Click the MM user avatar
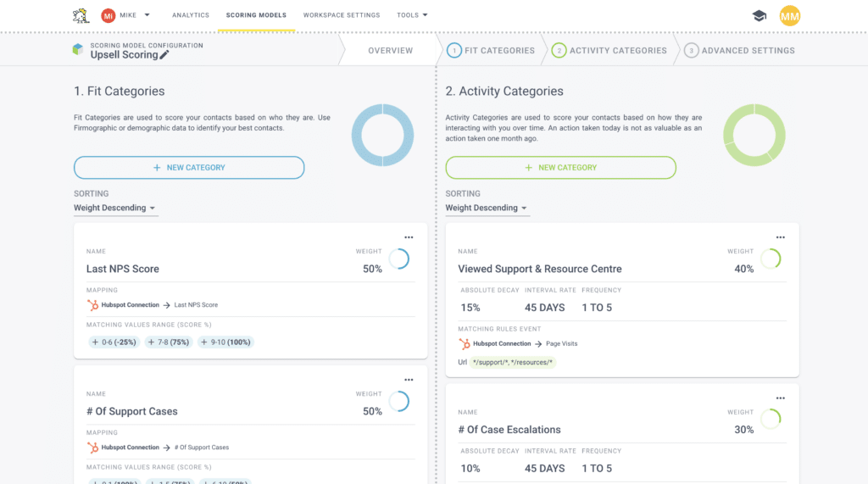The width and height of the screenshot is (868, 484). 790,15
